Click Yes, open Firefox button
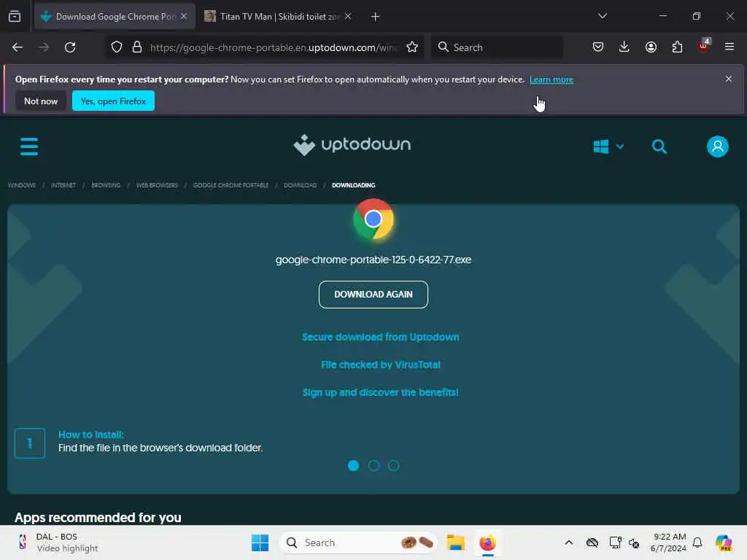 point(113,101)
